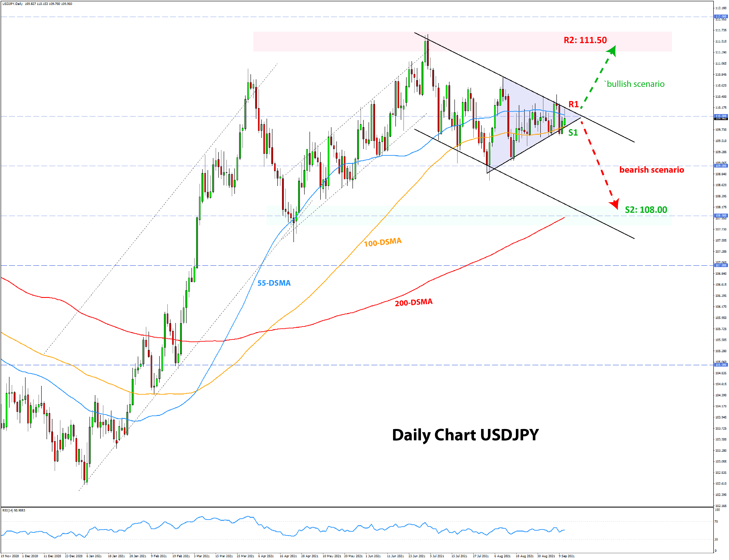Click the '10 May 2021' date label
This screenshot has height=560, width=729.
point(332,556)
